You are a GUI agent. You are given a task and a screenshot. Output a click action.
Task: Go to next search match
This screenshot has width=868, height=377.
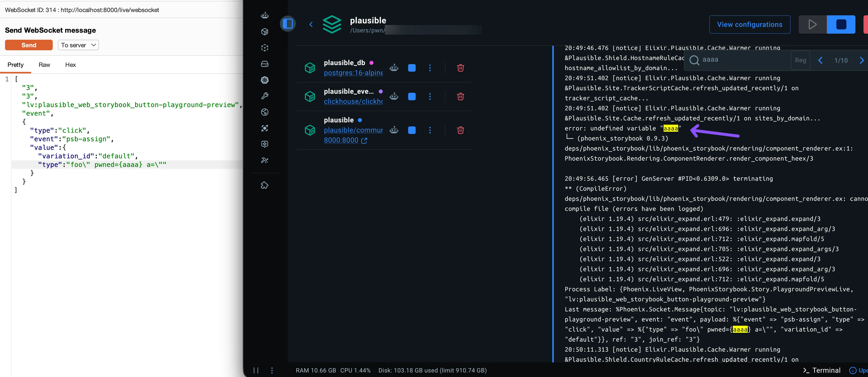click(x=862, y=60)
